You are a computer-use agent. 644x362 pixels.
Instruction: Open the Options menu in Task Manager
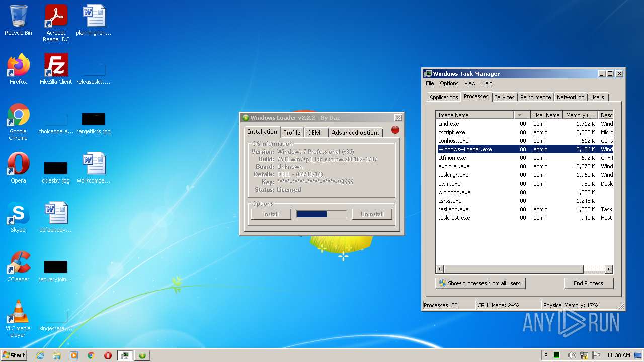click(x=449, y=83)
